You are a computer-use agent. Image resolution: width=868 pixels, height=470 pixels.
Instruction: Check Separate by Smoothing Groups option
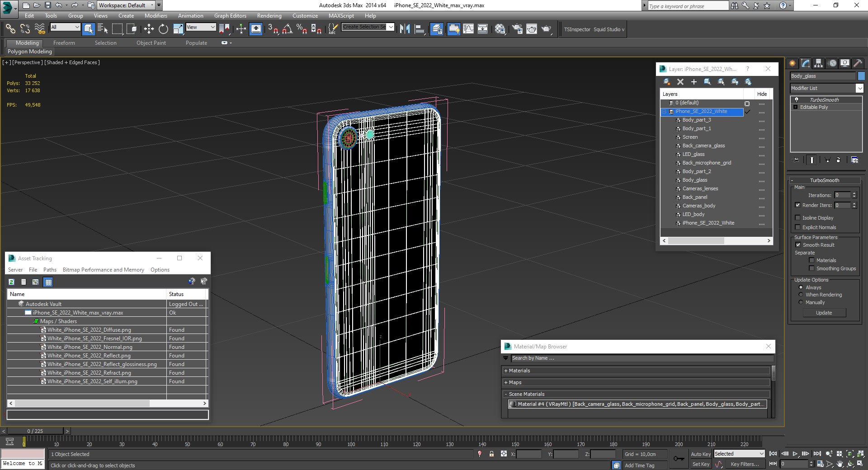[811, 268]
